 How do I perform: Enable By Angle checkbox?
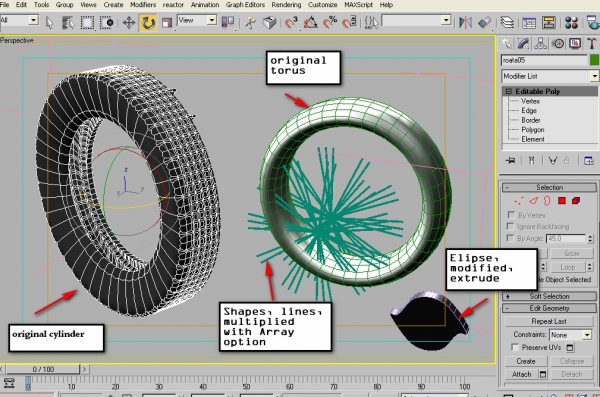510,238
